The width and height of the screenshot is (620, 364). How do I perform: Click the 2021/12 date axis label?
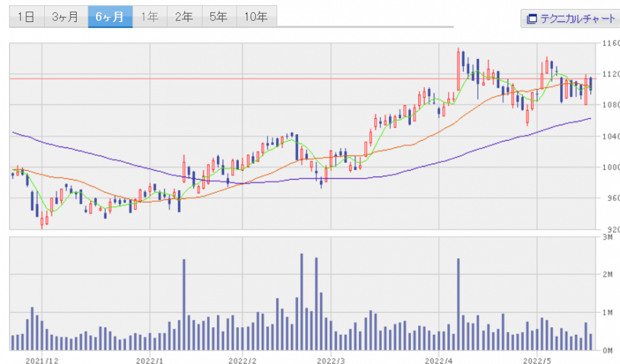coord(42,359)
